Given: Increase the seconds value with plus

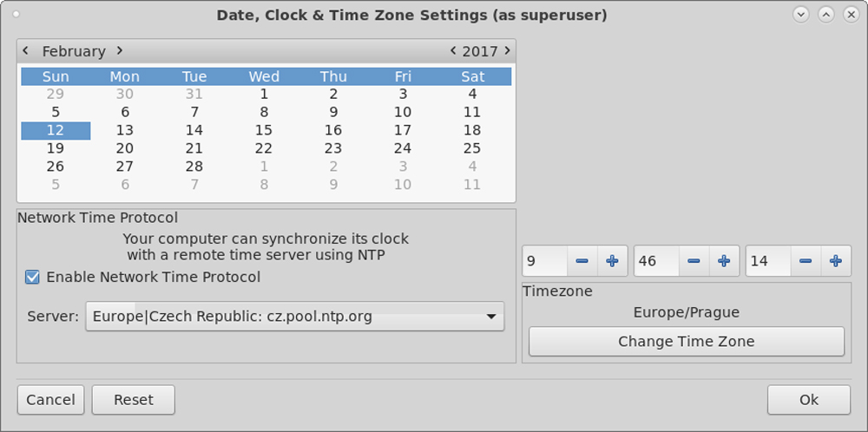Looking at the screenshot, I should click(x=835, y=261).
